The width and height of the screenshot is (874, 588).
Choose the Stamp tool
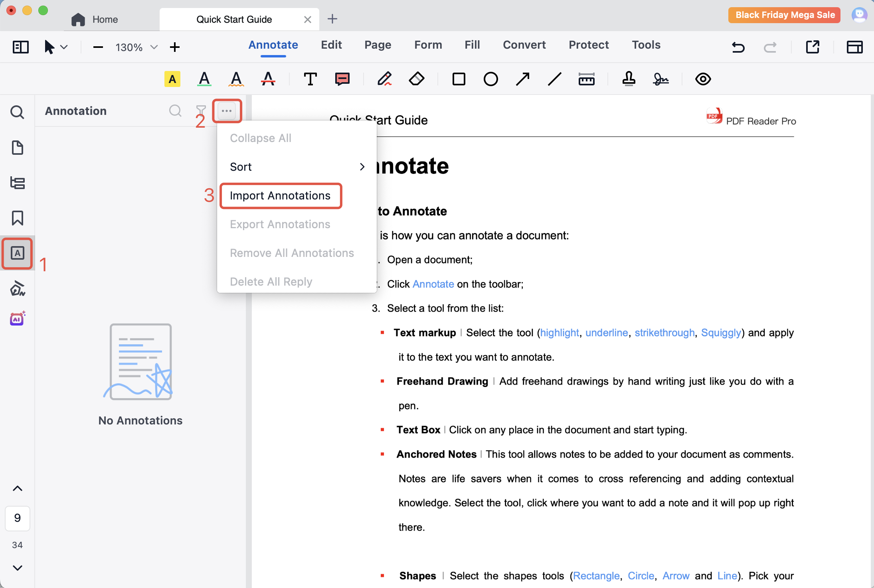[629, 79]
